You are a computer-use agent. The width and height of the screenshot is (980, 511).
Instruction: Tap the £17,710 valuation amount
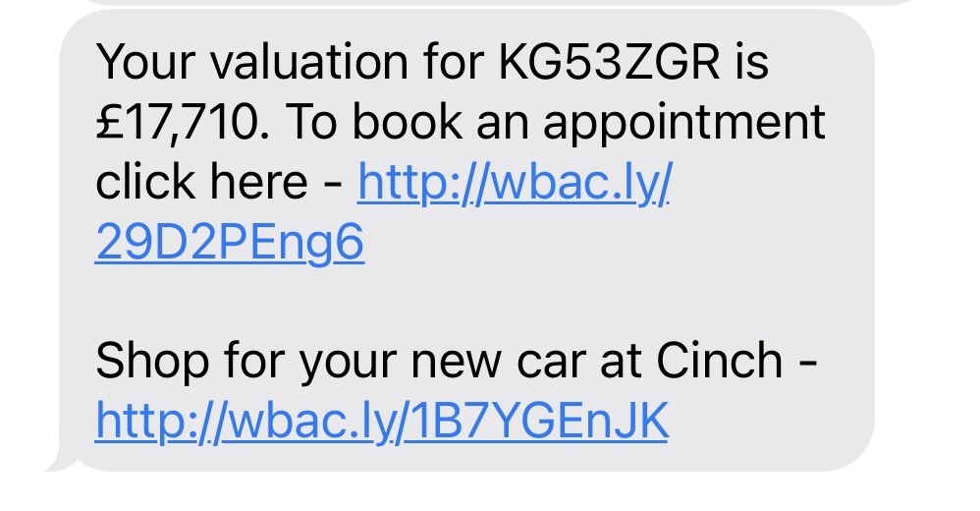(177, 123)
